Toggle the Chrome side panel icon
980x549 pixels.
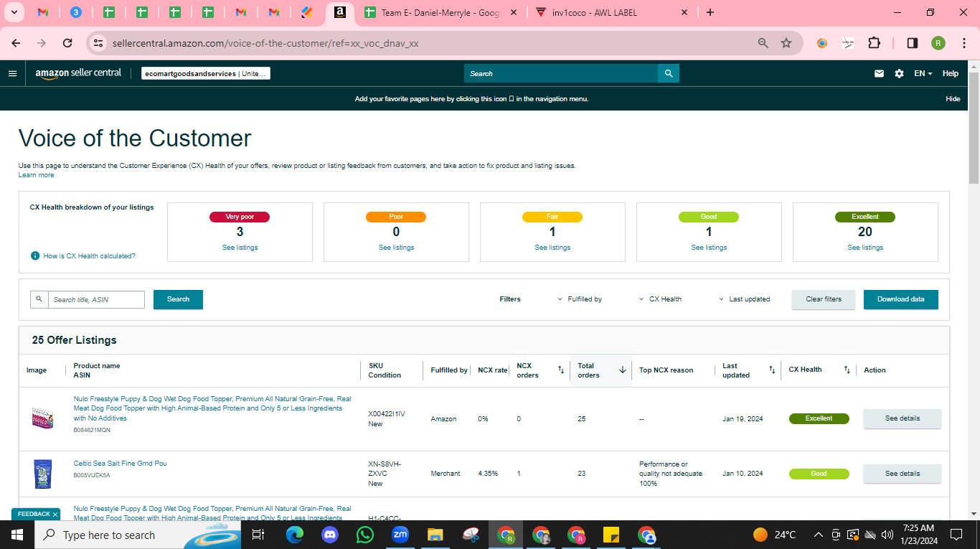coord(912,43)
